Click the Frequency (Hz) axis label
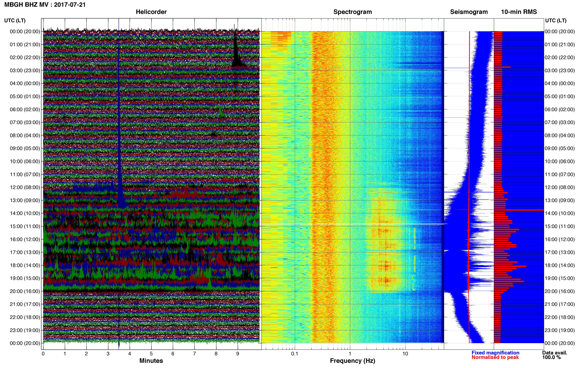Screen dimensions: 588x368 [x=352, y=361]
